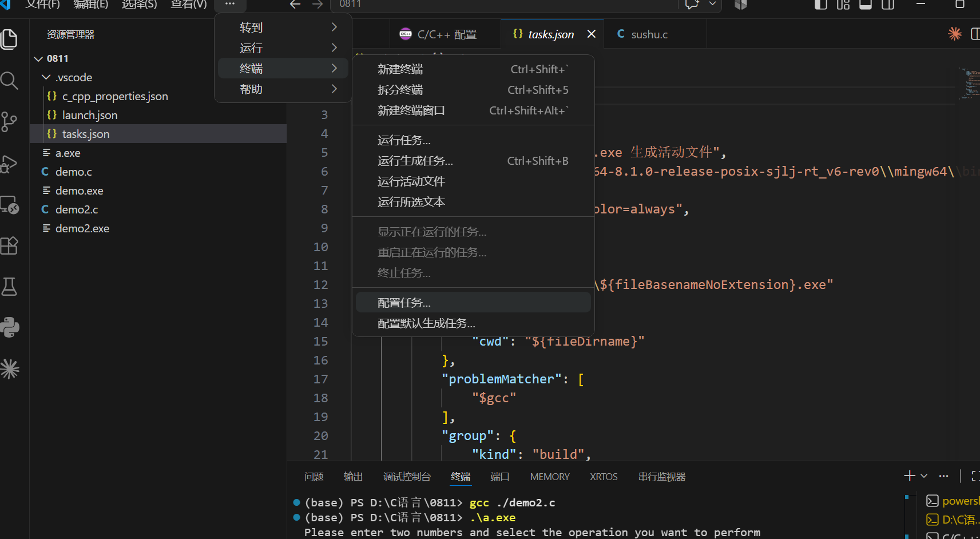Choose 运行生成任务... menu entry
980x539 pixels.
click(x=473, y=161)
